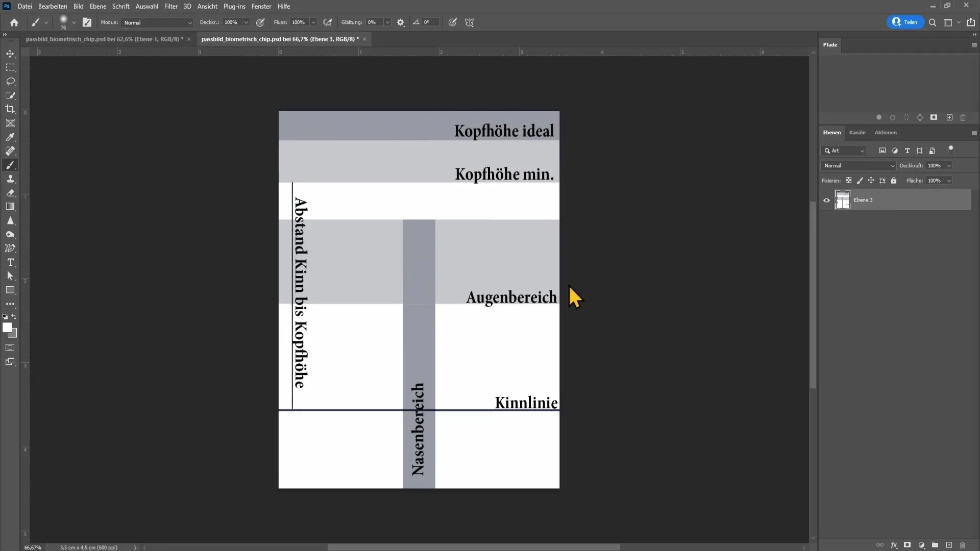980x551 pixels.
Task: Select the Rectangular Marquee tool
Action: click(x=10, y=67)
